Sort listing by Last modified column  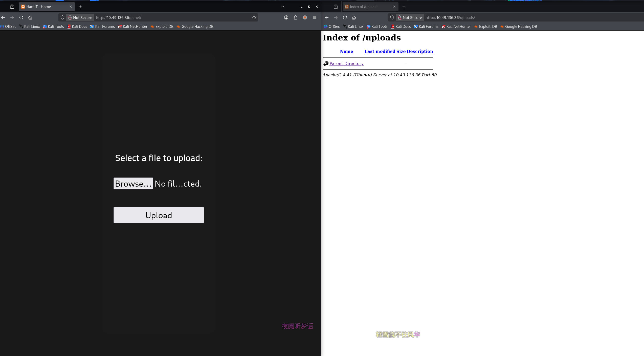[x=380, y=51]
